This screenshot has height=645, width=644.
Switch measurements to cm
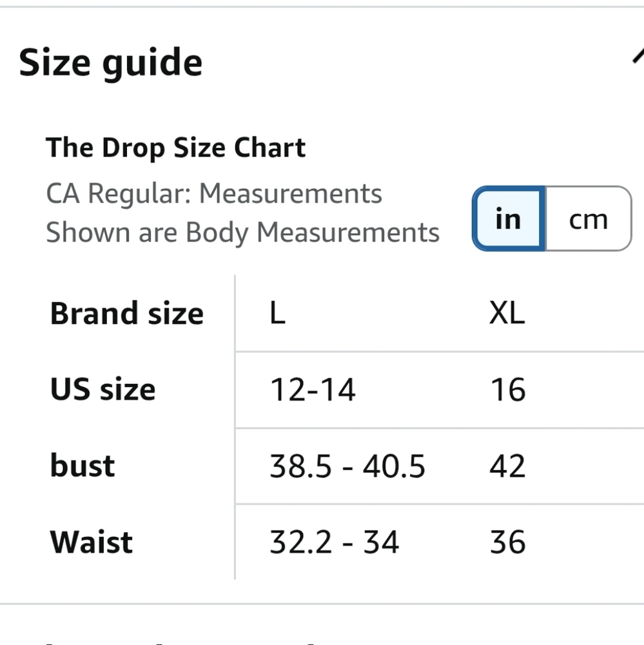tap(589, 219)
